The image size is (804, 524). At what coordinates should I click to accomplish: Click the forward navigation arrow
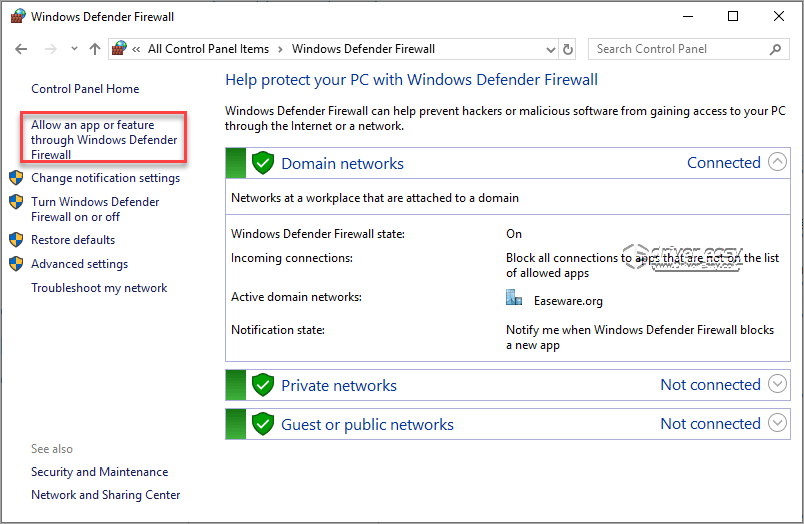(51, 49)
